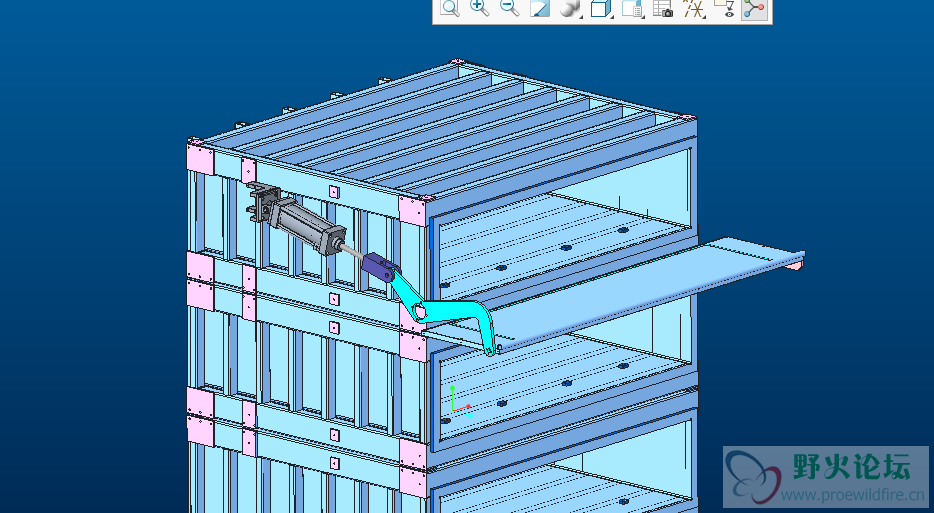The height and width of the screenshot is (513, 934).
Task: Open the Datum Display Filters dropdown
Action: [694, 8]
